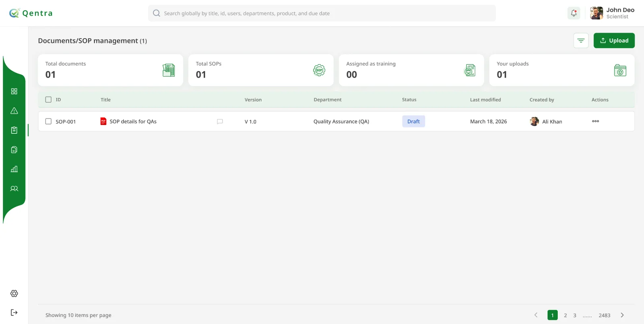Open John Deo profile menu

612,13
